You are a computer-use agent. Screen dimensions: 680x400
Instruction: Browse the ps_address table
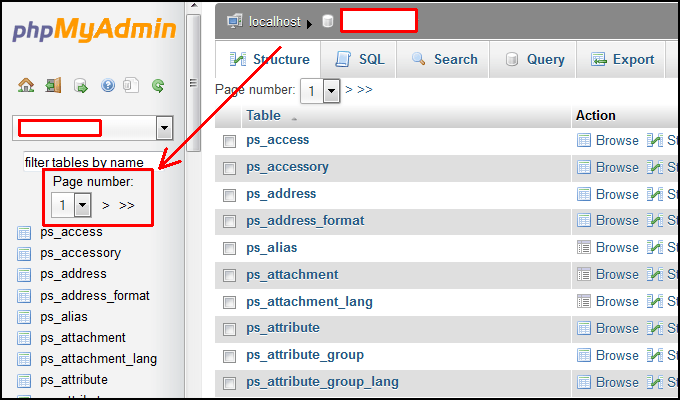click(617, 194)
